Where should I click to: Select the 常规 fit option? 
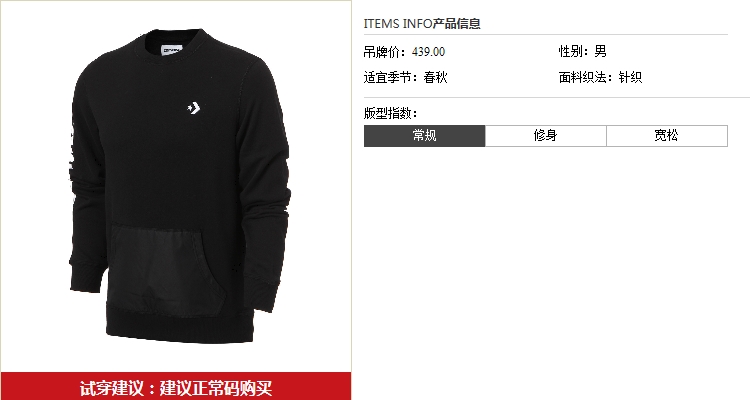pos(424,136)
